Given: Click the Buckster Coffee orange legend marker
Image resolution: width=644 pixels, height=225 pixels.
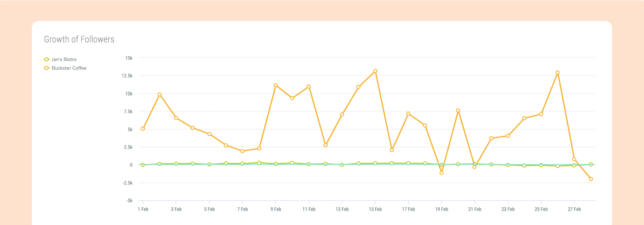Looking at the screenshot, I should [47, 68].
